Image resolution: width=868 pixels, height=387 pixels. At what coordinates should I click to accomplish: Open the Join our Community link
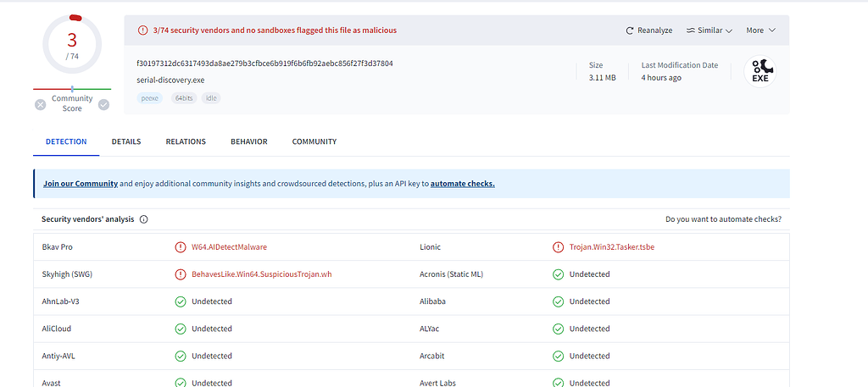point(81,184)
